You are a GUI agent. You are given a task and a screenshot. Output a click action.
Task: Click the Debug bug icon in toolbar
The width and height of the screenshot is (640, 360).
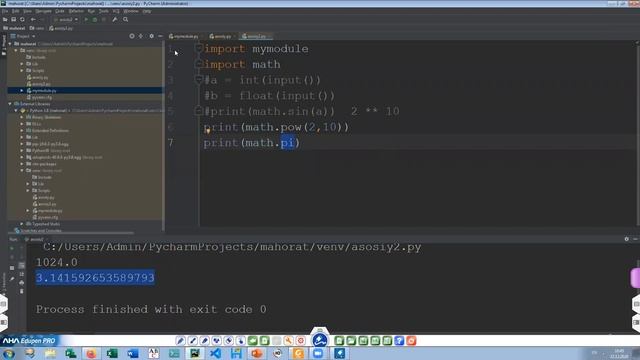[x=95, y=19]
